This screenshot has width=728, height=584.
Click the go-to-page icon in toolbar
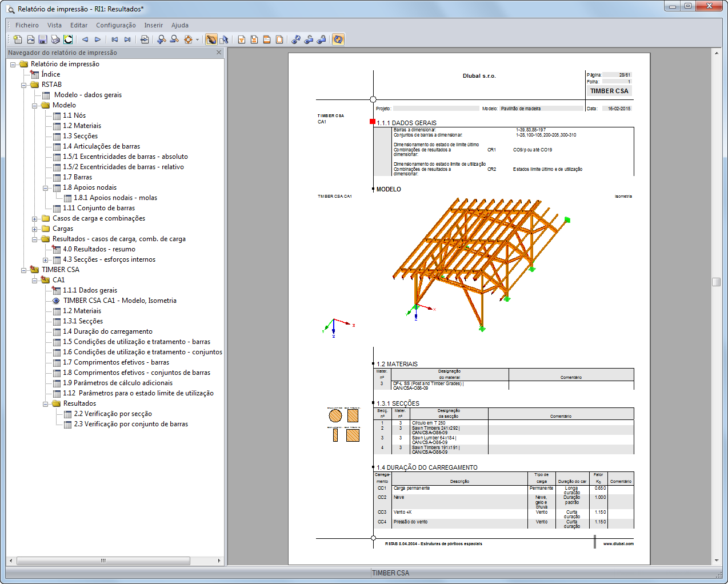(x=145, y=39)
